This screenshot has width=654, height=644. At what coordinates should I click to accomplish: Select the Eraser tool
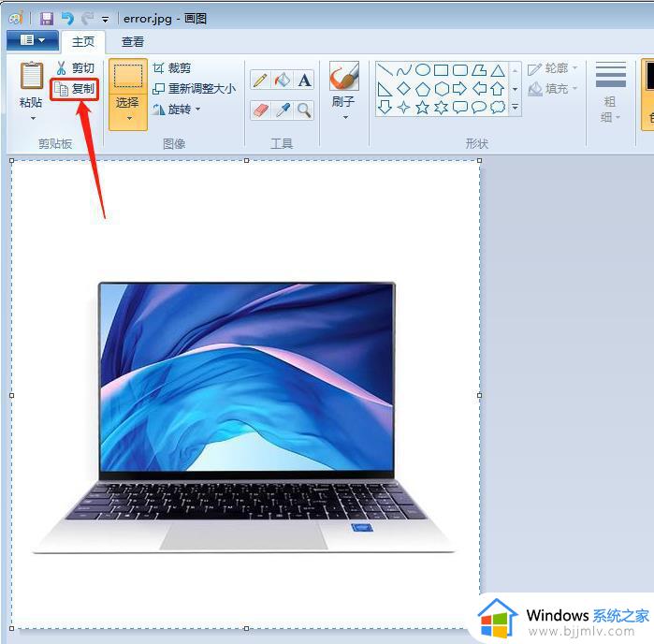click(260, 110)
